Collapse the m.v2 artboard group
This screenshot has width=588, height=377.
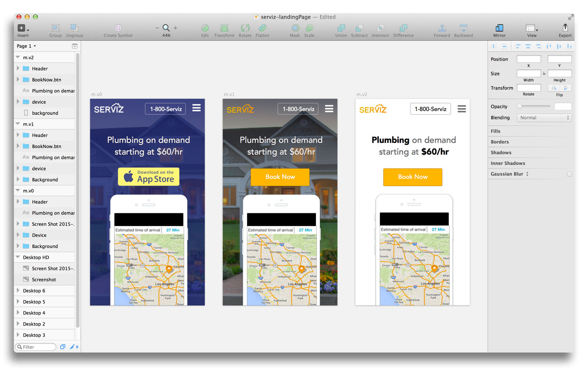[18, 58]
